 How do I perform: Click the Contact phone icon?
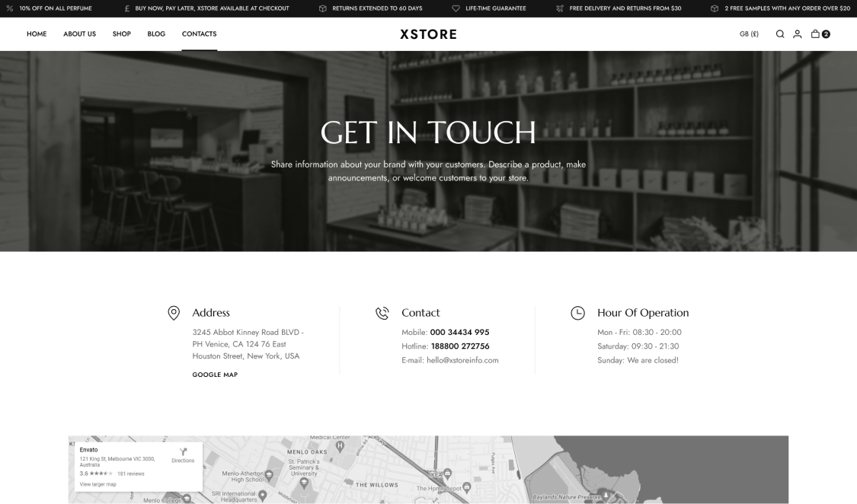(x=382, y=313)
